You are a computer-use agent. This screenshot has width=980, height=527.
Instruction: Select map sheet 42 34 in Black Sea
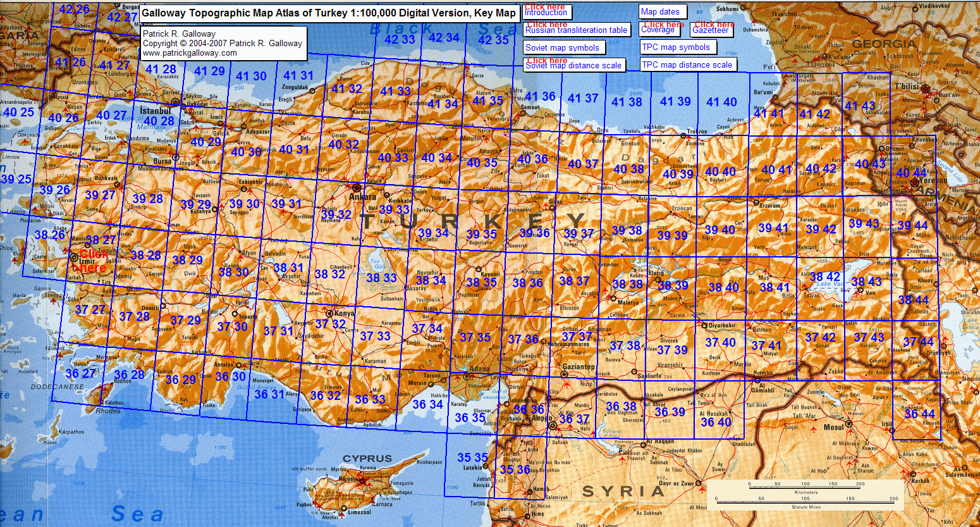point(444,38)
